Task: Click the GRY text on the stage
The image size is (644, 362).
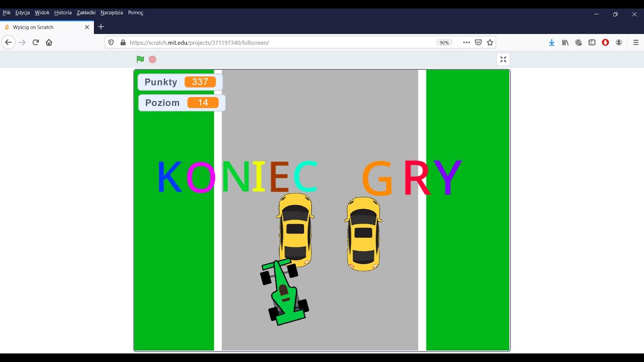Action: click(412, 177)
